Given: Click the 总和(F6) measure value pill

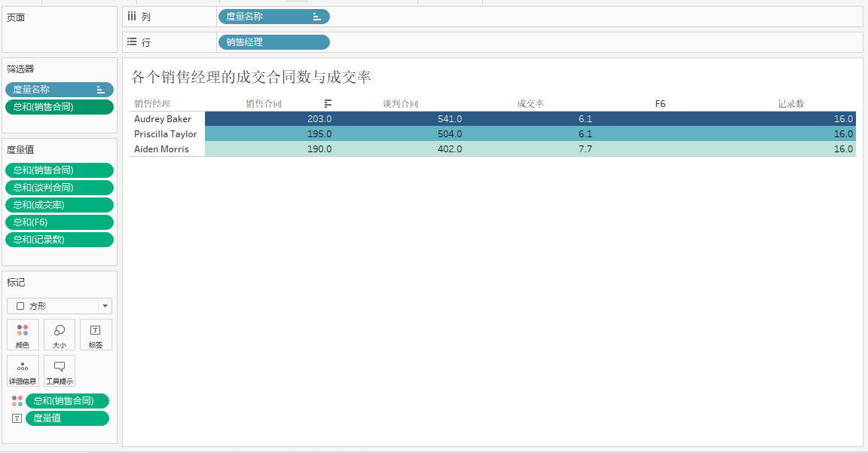Looking at the screenshot, I should pos(59,222).
